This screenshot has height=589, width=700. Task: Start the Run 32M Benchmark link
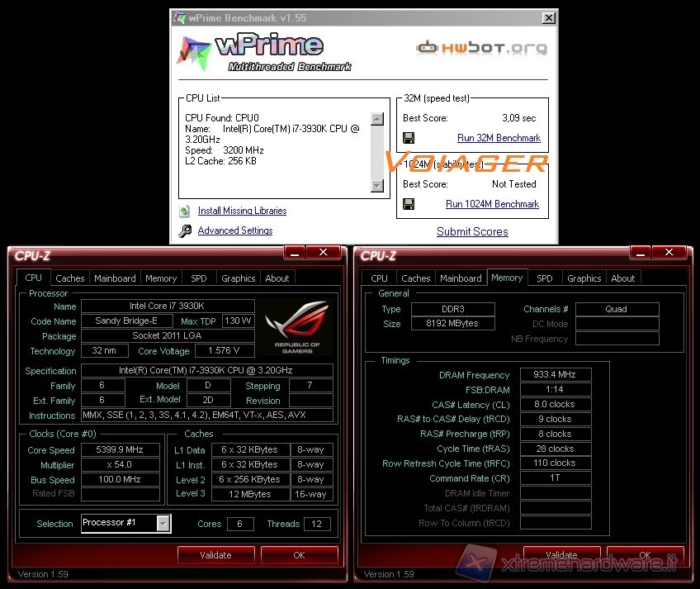[499, 138]
